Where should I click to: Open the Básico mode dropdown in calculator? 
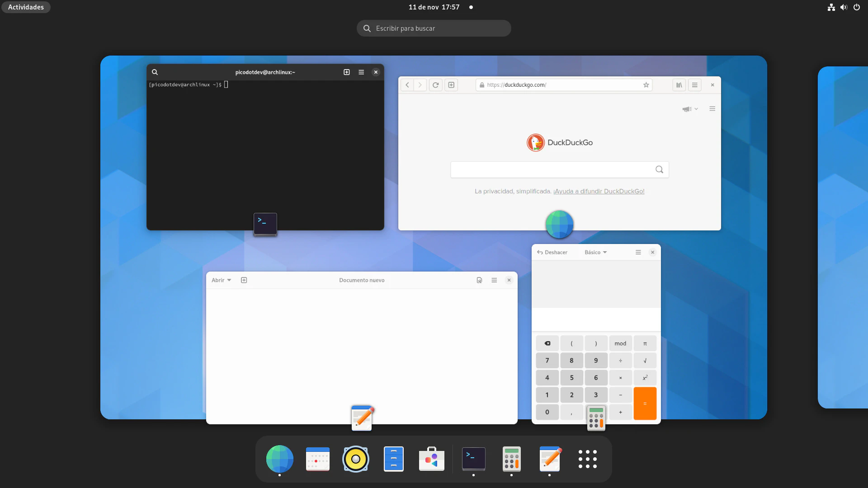click(x=595, y=253)
